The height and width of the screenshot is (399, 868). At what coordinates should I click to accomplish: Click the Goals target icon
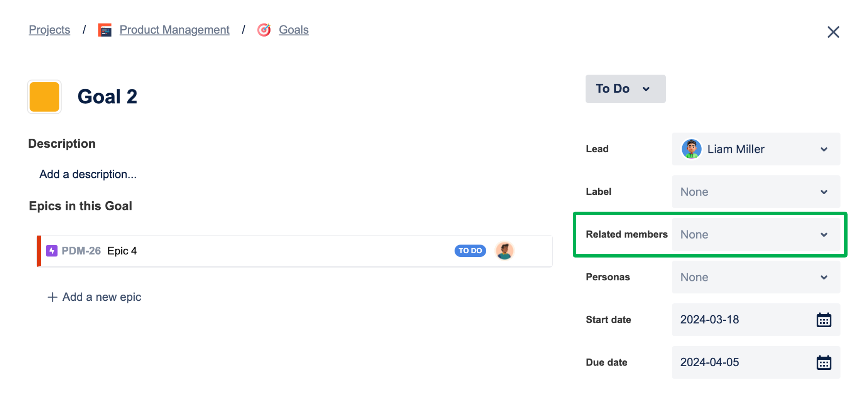click(x=264, y=30)
